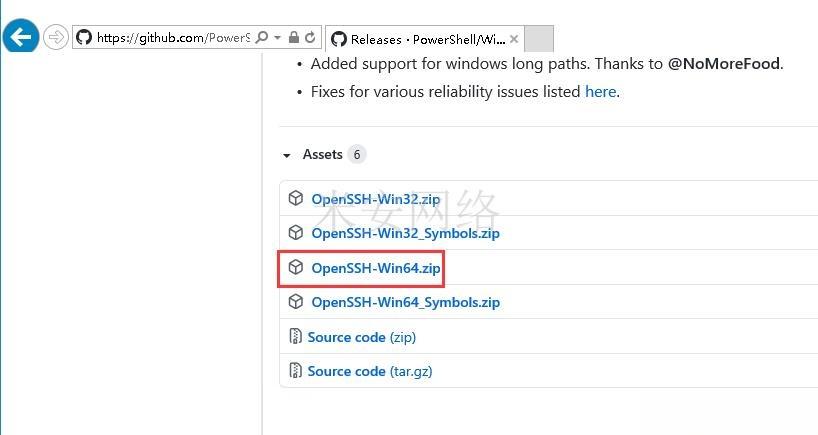The image size is (818, 435).
Task: Collapse the Assets section triangle
Action: click(x=286, y=155)
